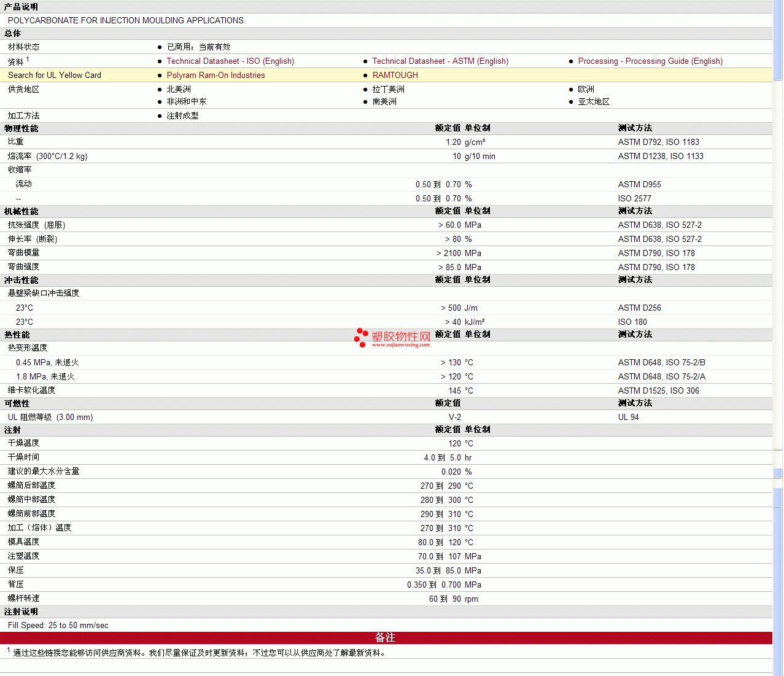
Task: Select UL 阻燃等级 (3.00 mm) row label
Action: (50, 418)
